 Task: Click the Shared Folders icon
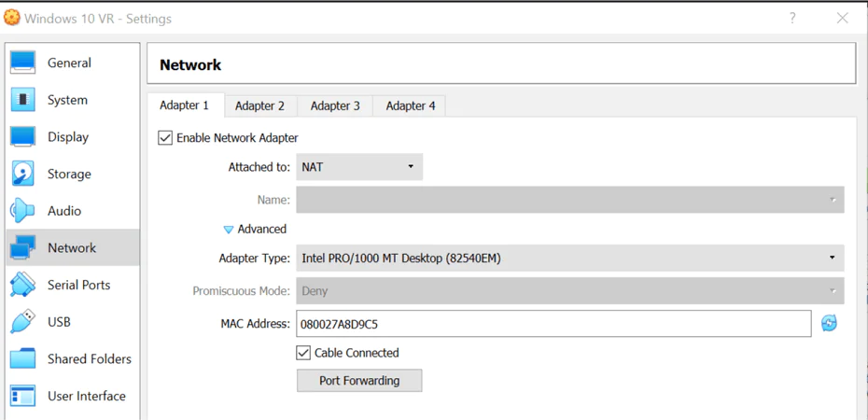pyautogui.click(x=22, y=359)
